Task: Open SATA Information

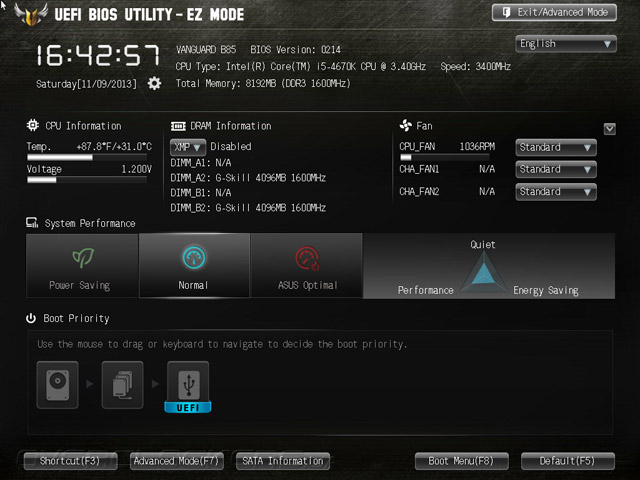Action: 283,461
